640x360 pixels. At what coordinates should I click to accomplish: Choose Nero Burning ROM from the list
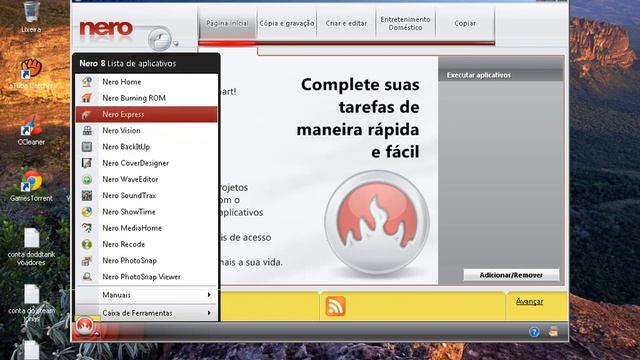tap(147, 98)
